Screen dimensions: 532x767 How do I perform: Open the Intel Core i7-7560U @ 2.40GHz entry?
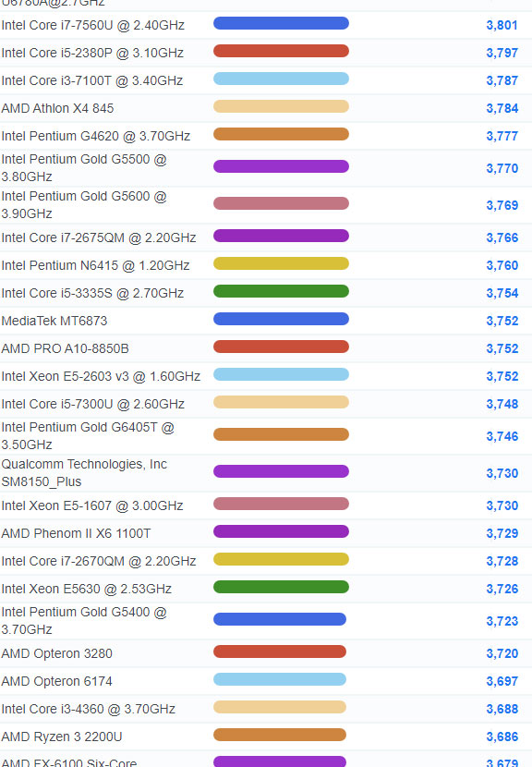pos(93,25)
